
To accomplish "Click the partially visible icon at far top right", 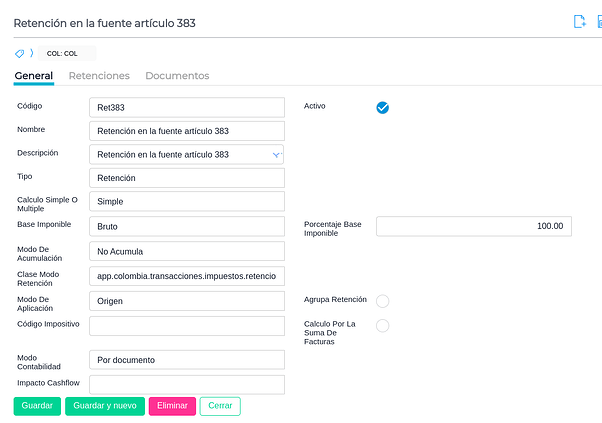I will 598,21.
